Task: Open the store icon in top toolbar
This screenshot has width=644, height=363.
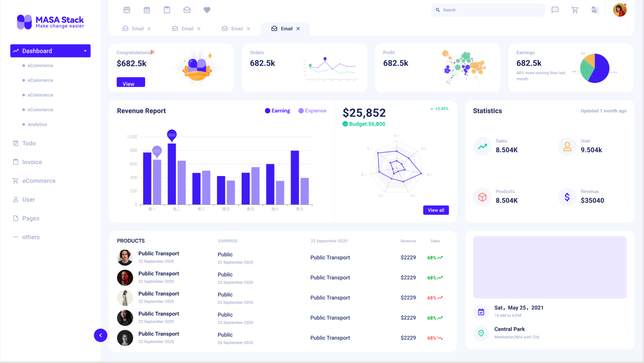Action: coord(127,10)
